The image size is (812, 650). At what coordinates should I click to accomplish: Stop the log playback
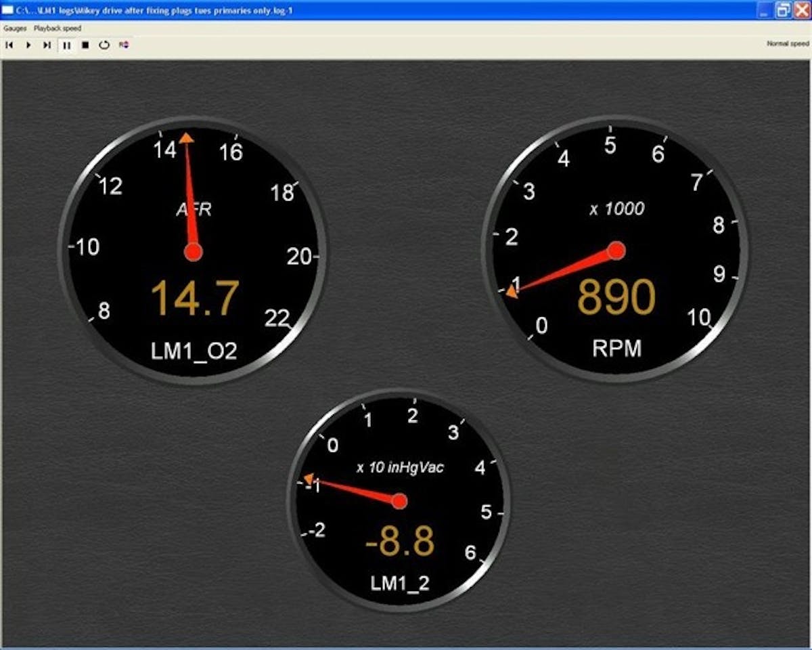[x=85, y=45]
